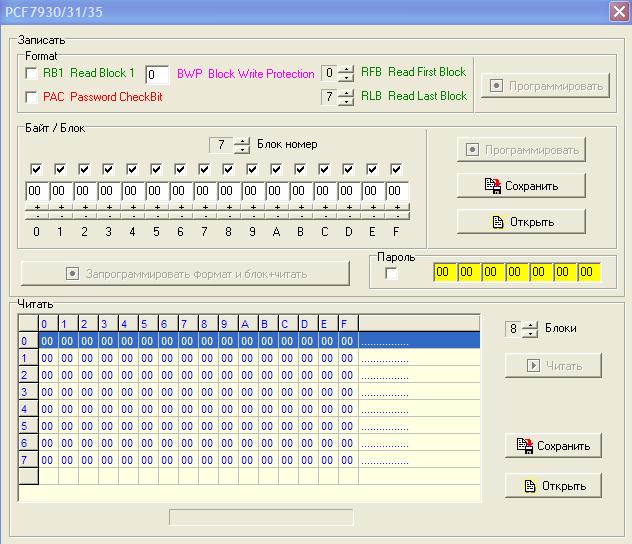
Task: Uncheck the checkbox above byte A
Action: click(x=276, y=169)
